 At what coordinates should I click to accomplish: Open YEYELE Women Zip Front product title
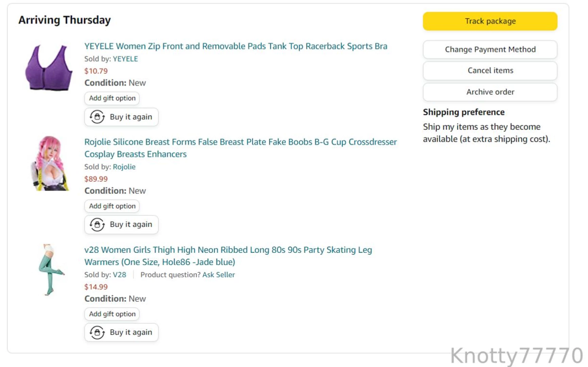click(236, 46)
